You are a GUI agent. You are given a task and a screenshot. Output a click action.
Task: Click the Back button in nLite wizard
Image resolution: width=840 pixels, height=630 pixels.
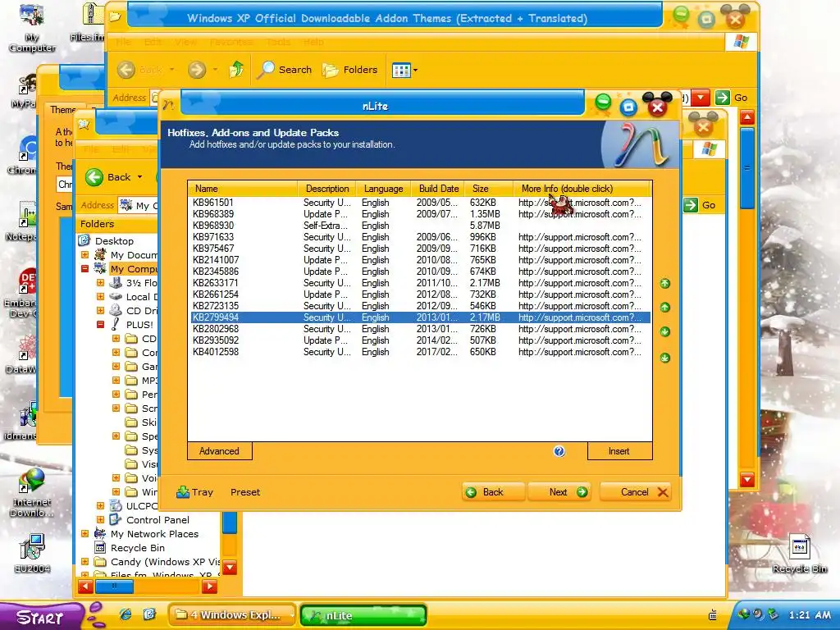tap(493, 492)
